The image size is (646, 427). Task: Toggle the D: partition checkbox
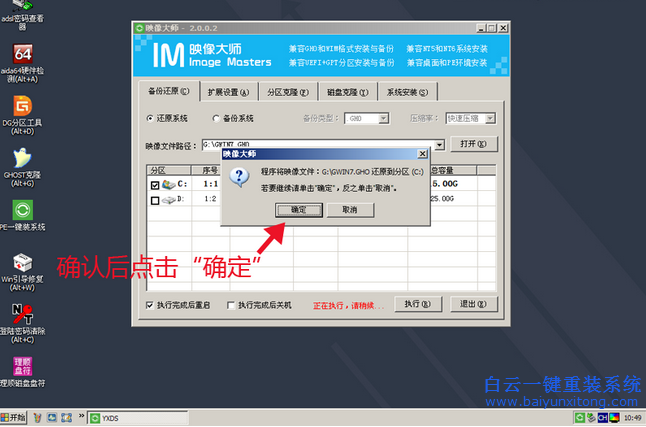(155, 201)
